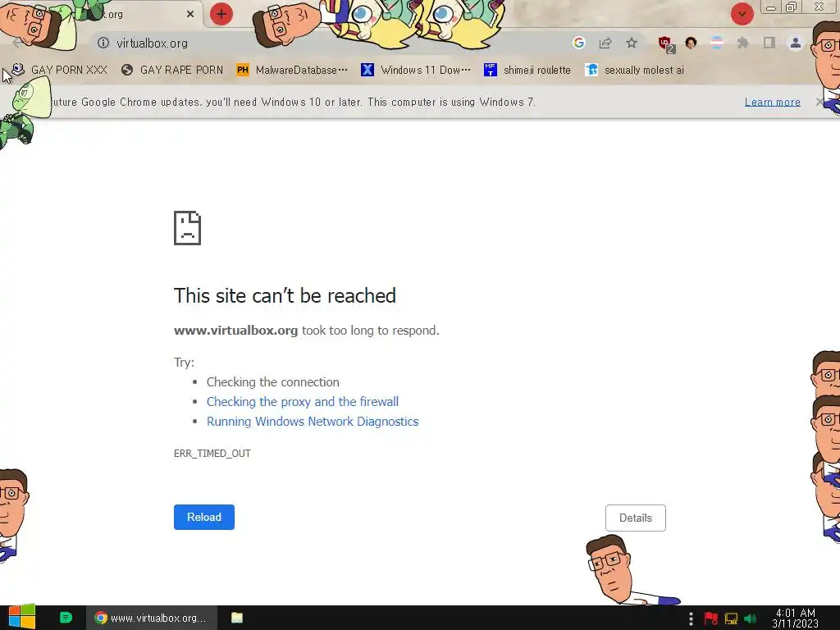Share this page using the share icon
The image size is (840, 630).
605,43
